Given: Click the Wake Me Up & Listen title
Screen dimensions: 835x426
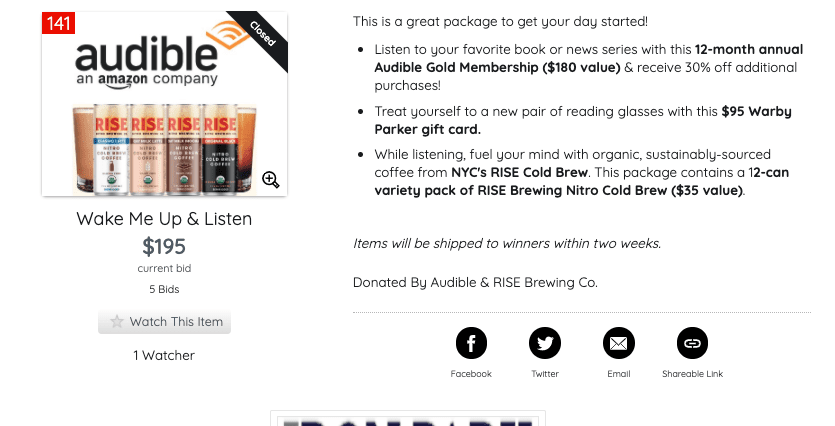Looking at the screenshot, I should tap(164, 219).
